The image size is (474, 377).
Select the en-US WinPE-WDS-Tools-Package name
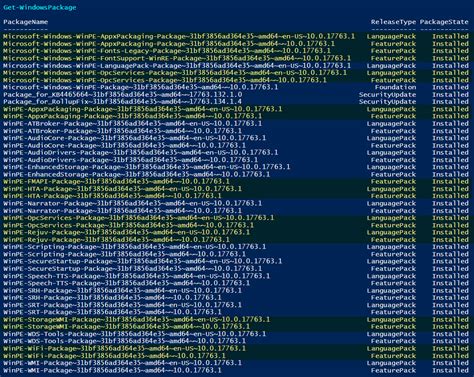(135, 334)
